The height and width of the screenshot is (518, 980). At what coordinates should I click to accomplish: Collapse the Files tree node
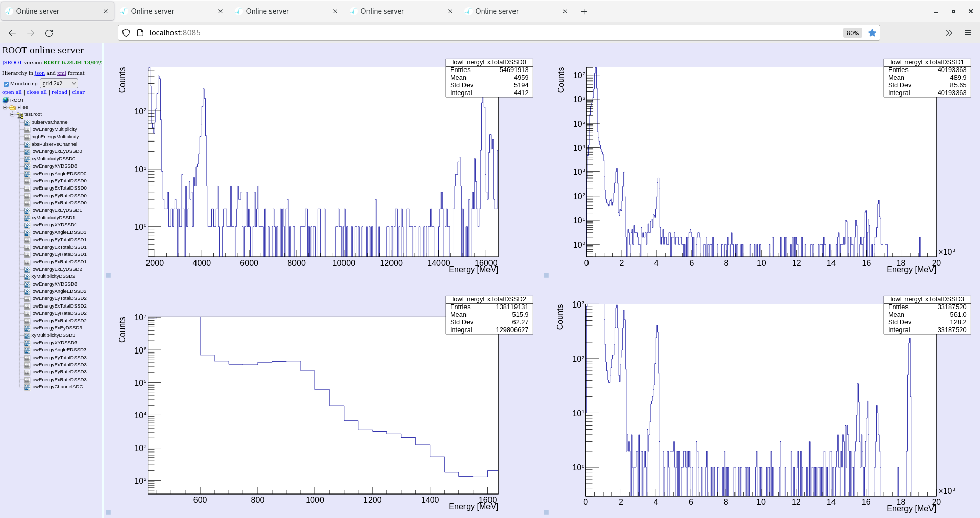pyautogui.click(x=5, y=107)
